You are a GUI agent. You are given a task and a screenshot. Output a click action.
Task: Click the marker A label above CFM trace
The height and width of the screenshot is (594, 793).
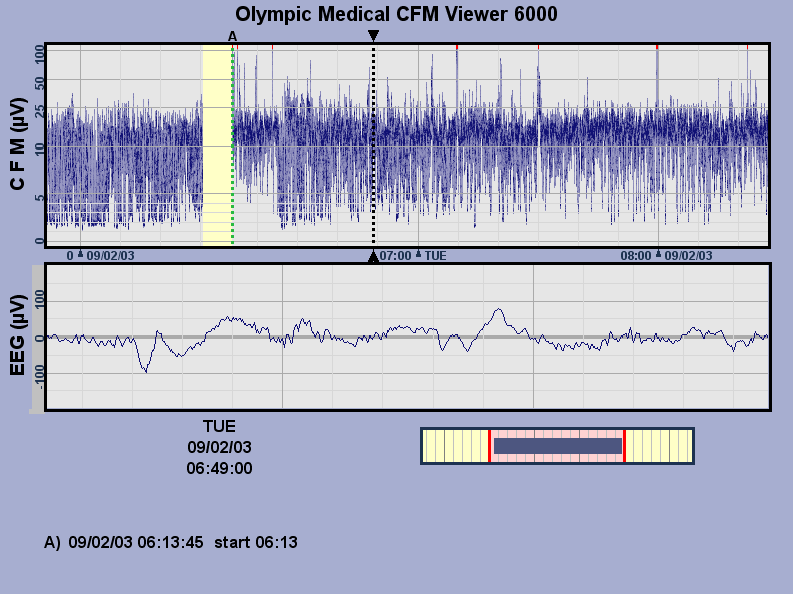point(232,36)
